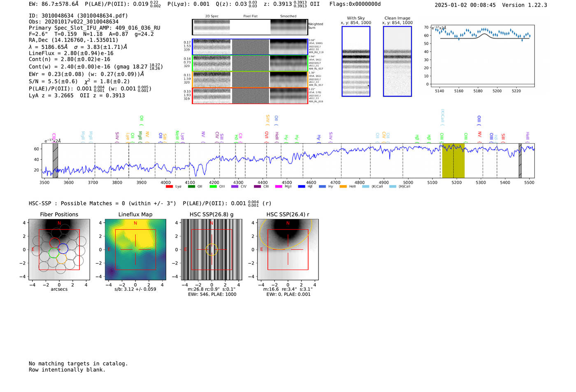The image size is (576, 392).
Task: Click the purple CIV legend swatch
Action: 235,187
